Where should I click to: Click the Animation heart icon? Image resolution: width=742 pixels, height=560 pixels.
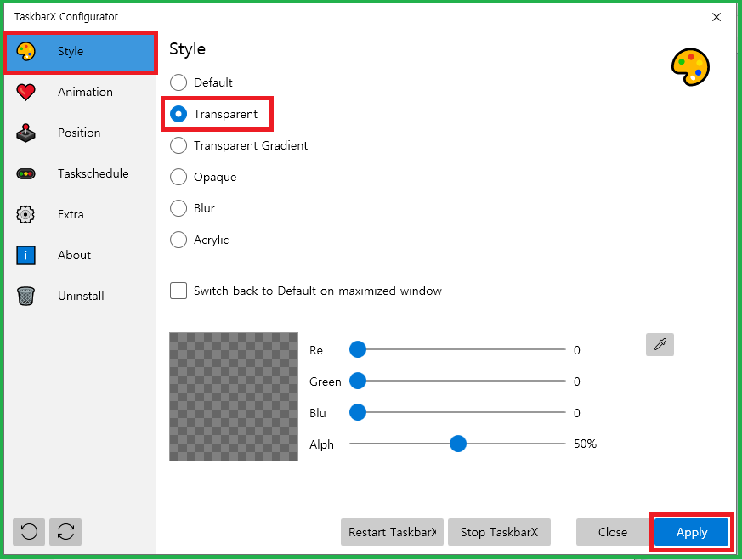(25, 93)
